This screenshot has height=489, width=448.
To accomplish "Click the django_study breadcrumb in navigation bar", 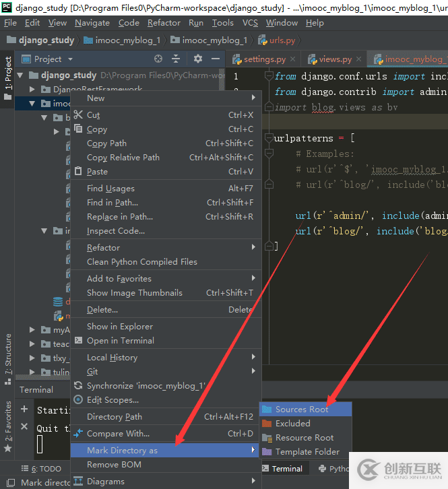I will point(46,40).
